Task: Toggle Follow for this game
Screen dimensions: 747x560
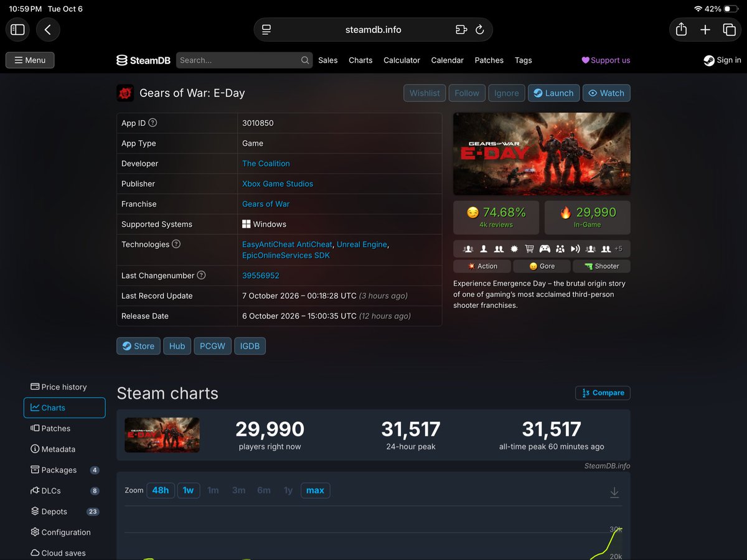Action: (467, 93)
